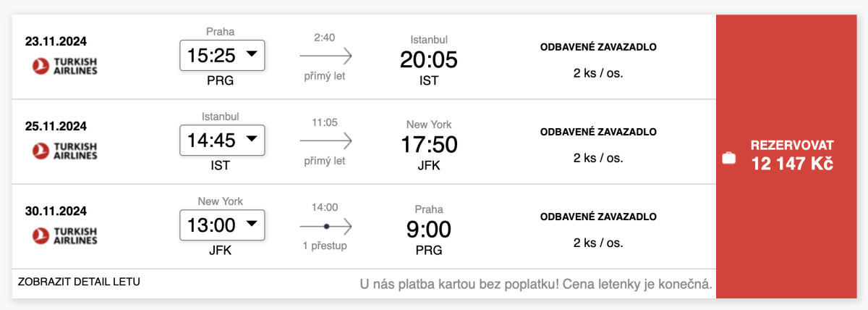Click the Turkish Airlines logo on the 25.11.2024 flight

point(65,151)
